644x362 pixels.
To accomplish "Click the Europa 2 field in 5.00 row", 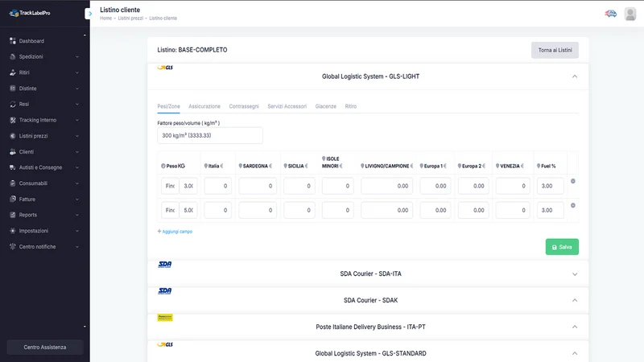I will pos(473,210).
